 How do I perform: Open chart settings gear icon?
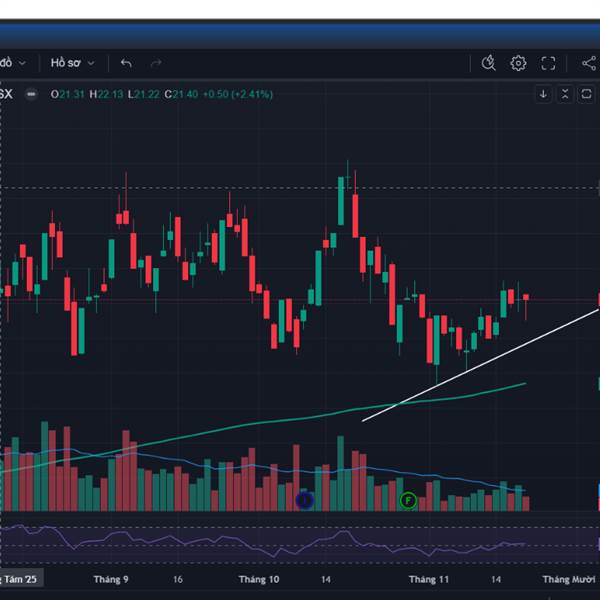coord(518,63)
